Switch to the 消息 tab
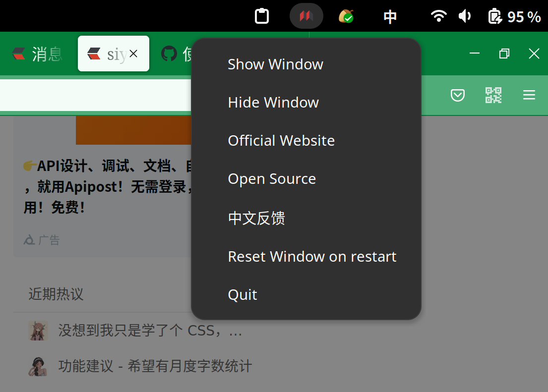Image resolution: width=548 pixels, height=392 pixels. (37, 54)
